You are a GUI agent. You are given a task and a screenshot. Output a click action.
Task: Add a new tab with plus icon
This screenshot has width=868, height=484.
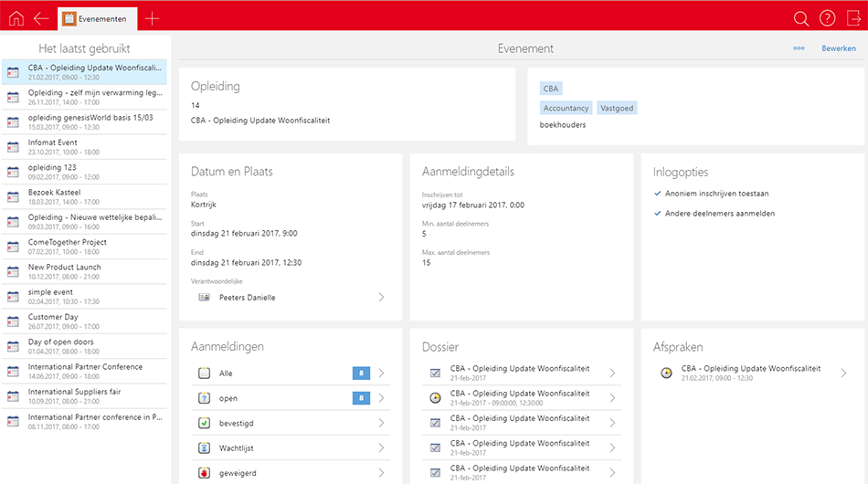152,18
